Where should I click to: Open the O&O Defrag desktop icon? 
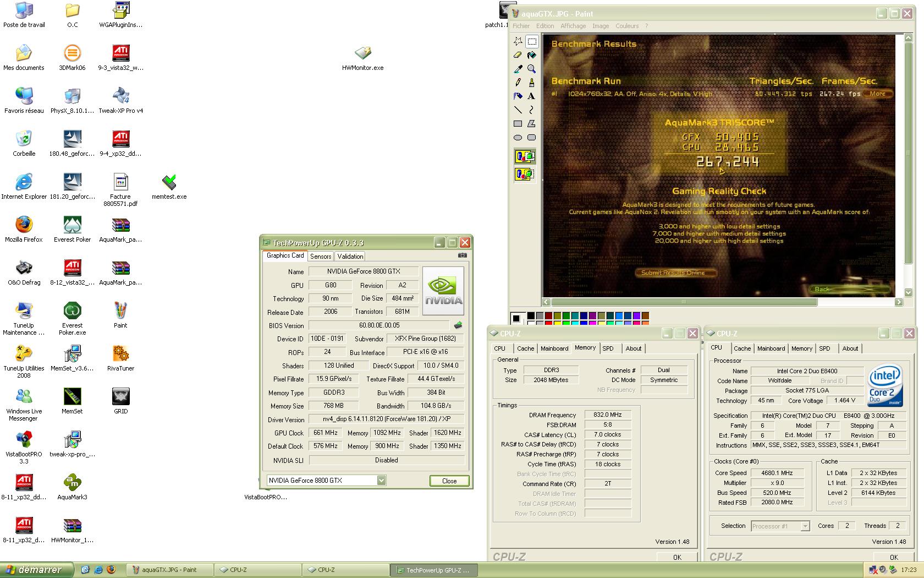pos(24,272)
